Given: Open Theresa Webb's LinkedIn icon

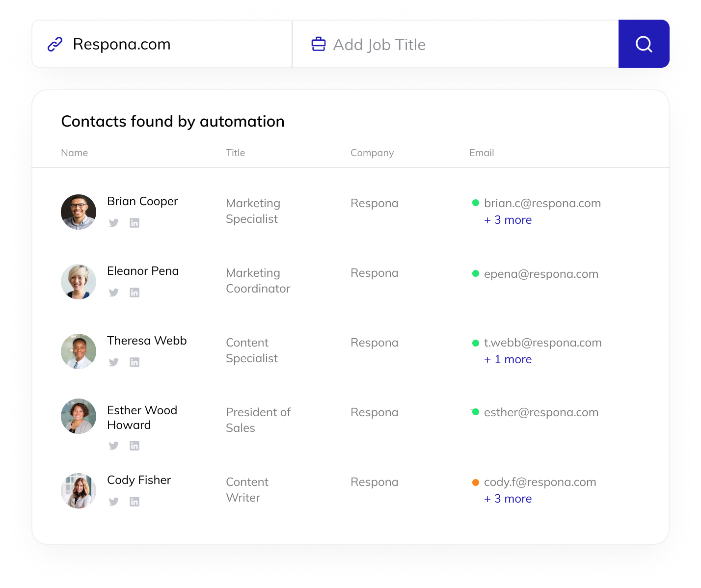Looking at the screenshot, I should (134, 362).
